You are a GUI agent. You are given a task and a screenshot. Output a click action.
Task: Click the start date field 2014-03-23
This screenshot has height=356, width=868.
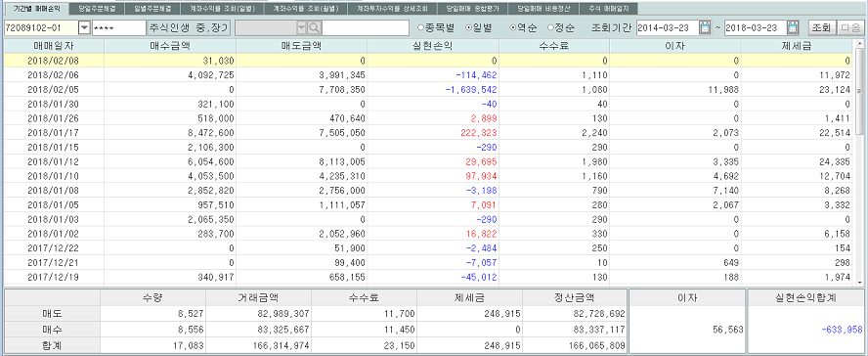[x=668, y=27]
